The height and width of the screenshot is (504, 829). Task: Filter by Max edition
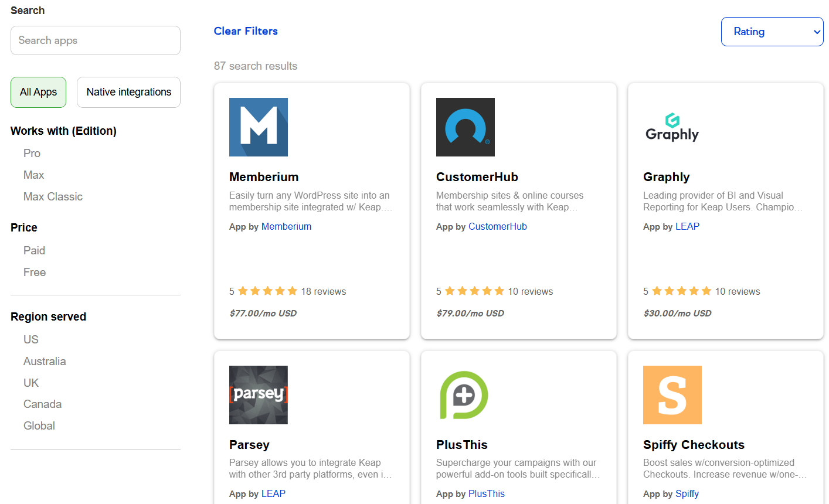tap(33, 175)
